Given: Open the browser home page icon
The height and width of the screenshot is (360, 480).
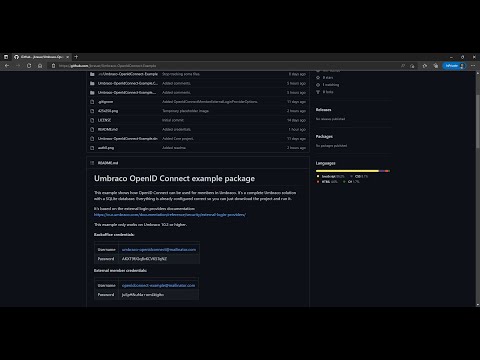Looking at the screenshot, I should [40, 66].
